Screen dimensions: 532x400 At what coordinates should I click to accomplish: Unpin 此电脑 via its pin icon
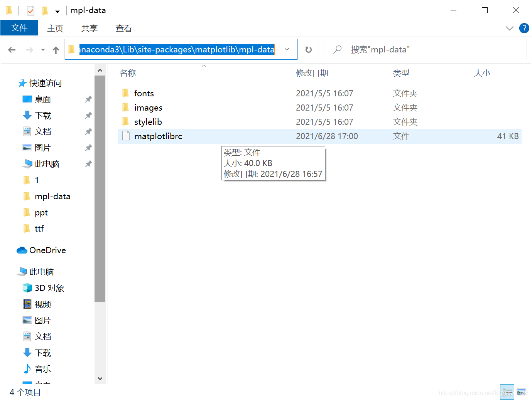click(x=88, y=164)
